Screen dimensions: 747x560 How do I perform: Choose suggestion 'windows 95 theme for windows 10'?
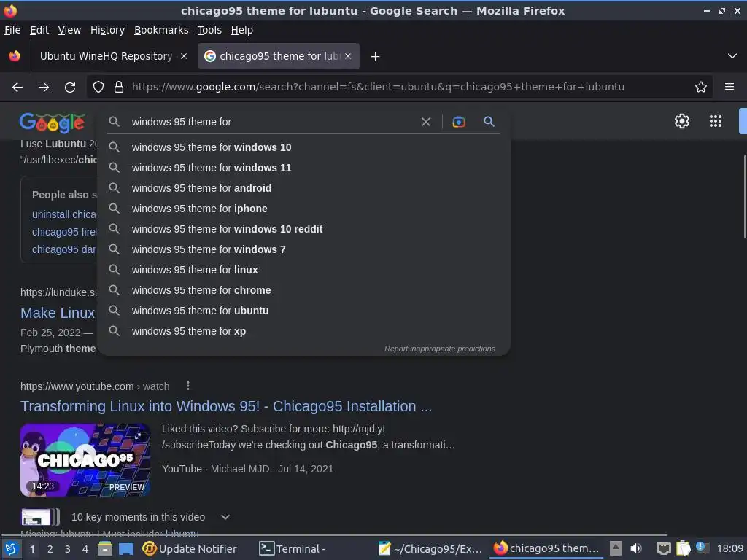click(x=303, y=147)
